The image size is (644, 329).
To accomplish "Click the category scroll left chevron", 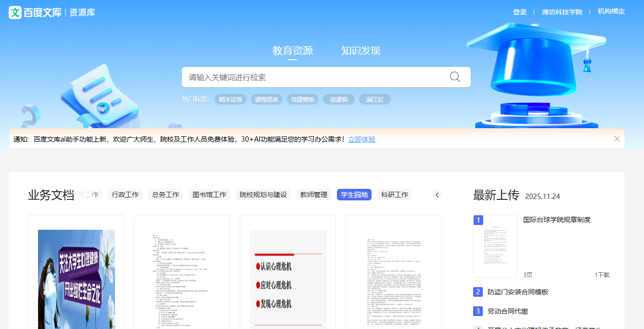I will [437, 195].
